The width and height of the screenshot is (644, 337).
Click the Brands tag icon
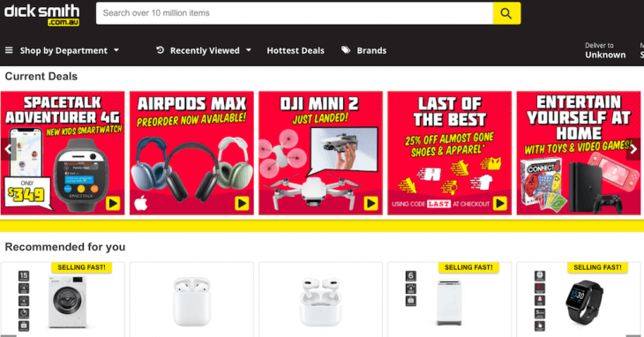(x=346, y=50)
